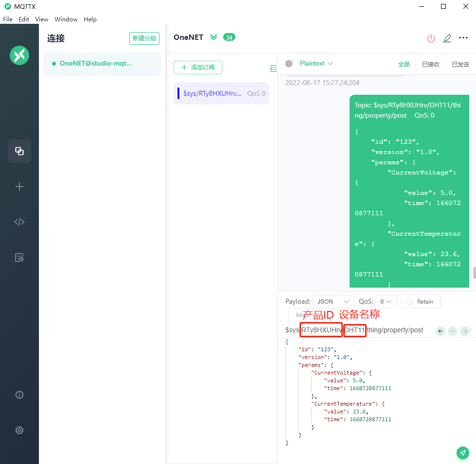
Task: Collapse subscriptions list with toggle icon
Action: (x=273, y=68)
